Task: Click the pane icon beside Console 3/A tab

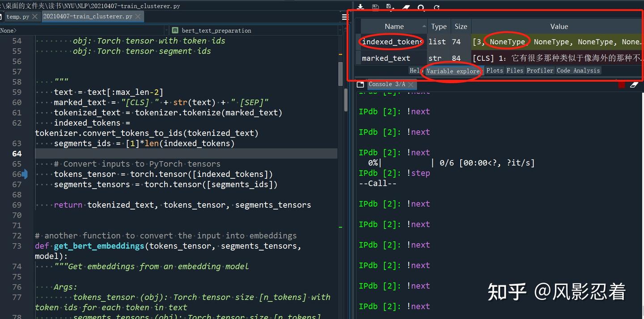Action: [x=361, y=84]
